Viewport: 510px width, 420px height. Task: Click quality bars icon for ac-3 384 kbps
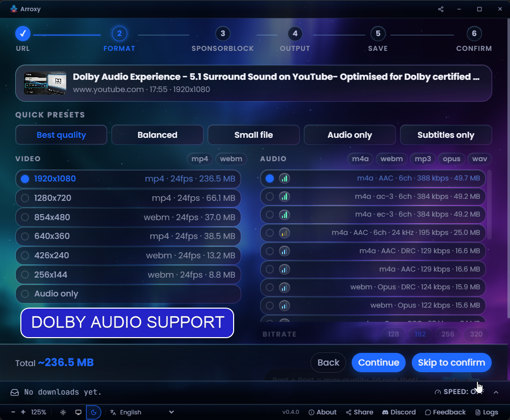click(285, 196)
